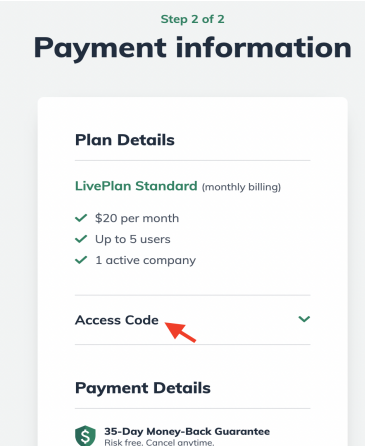Click the blank area right of Access Code

[x=247, y=320]
